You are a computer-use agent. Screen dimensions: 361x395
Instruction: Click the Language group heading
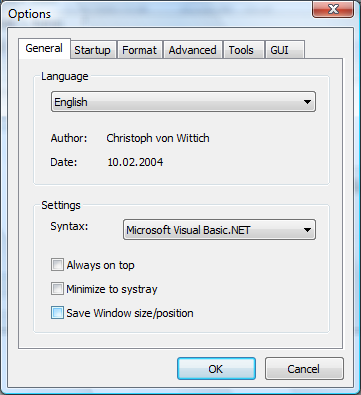pyautogui.click(x=65, y=76)
